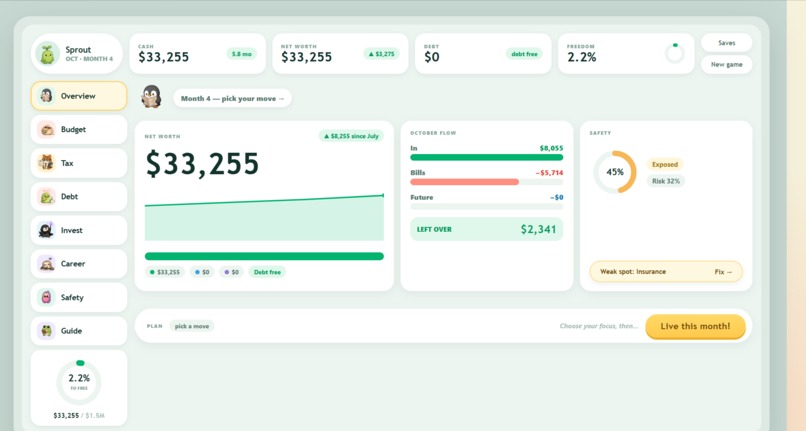Click the Risk 32% tag
806x431 pixels.
coord(666,181)
